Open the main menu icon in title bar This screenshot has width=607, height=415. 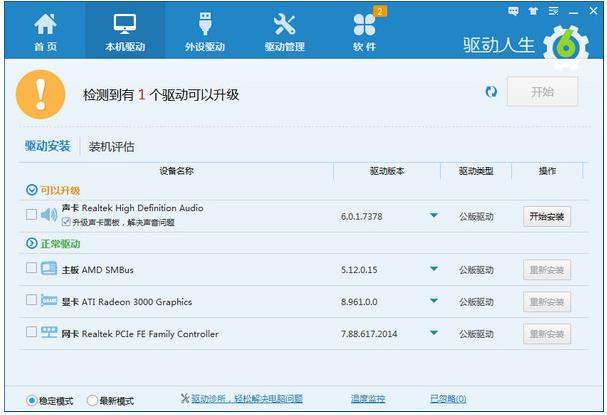pyautogui.click(x=554, y=11)
